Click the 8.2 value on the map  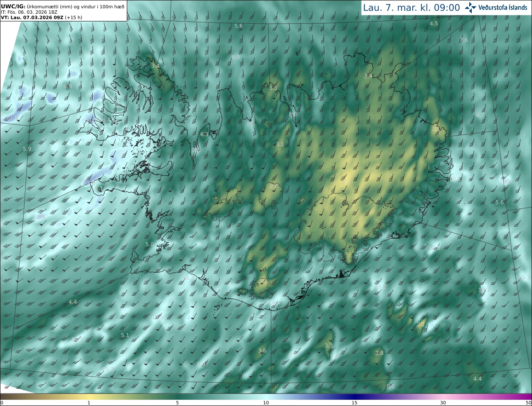point(391,386)
